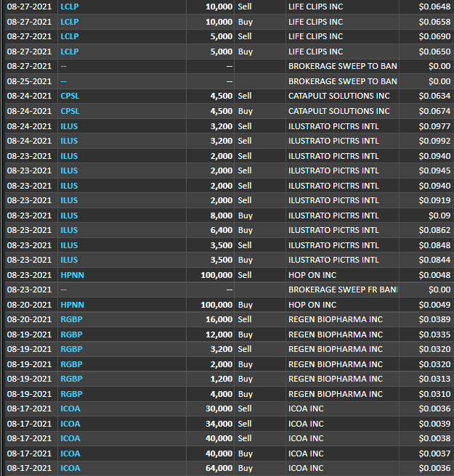Click BROKERAGE SWEEP FR BAN description

point(343,290)
